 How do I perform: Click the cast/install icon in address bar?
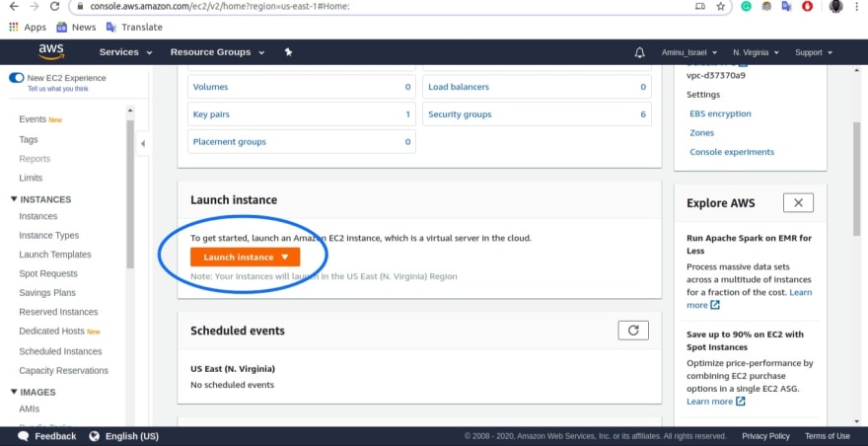[x=700, y=7]
